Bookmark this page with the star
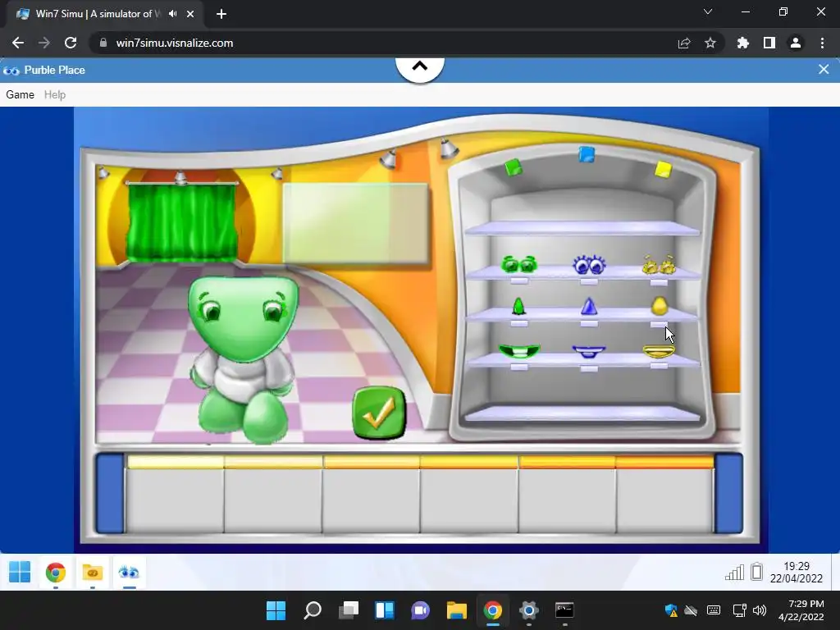The width and height of the screenshot is (840, 630). pos(710,43)
